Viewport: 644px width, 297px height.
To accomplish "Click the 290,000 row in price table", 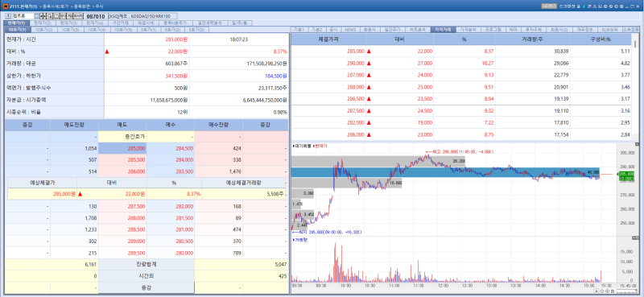I will (461, 64).
